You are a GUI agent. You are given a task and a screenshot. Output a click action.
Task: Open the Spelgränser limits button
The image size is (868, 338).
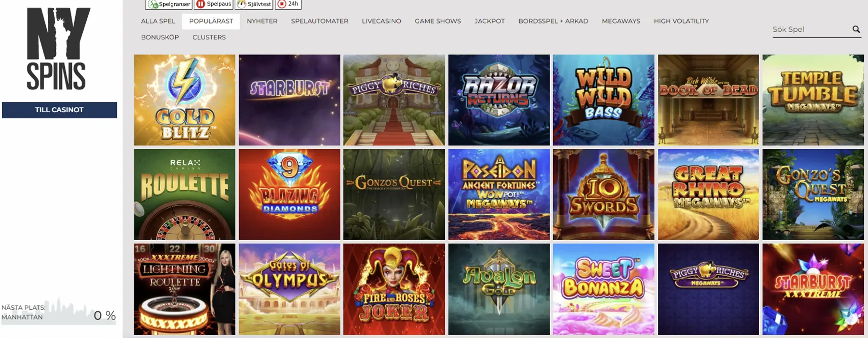pyautogui.click(x=169, y=4)
